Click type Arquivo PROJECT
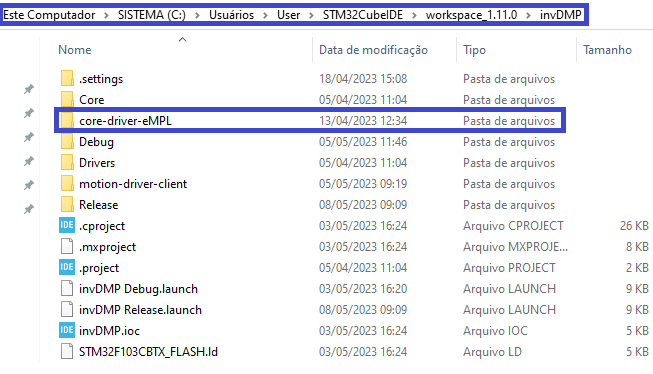653x374 pixels. coord(509,268)
